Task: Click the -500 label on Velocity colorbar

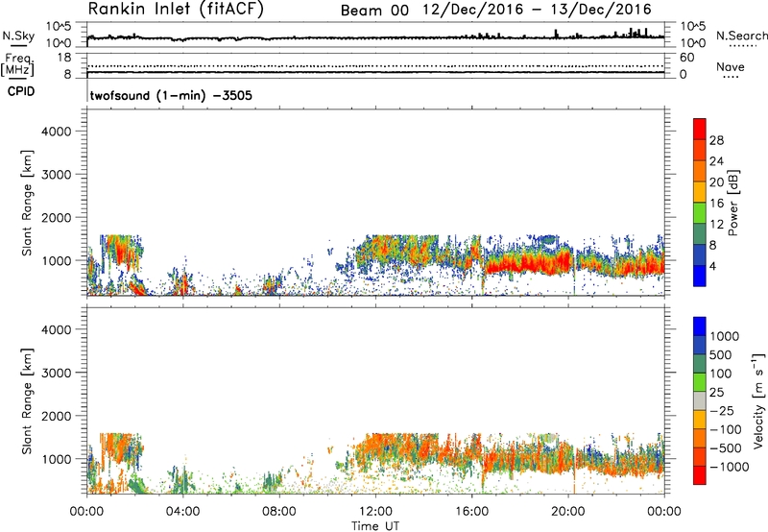Action: tap(726, 448)
